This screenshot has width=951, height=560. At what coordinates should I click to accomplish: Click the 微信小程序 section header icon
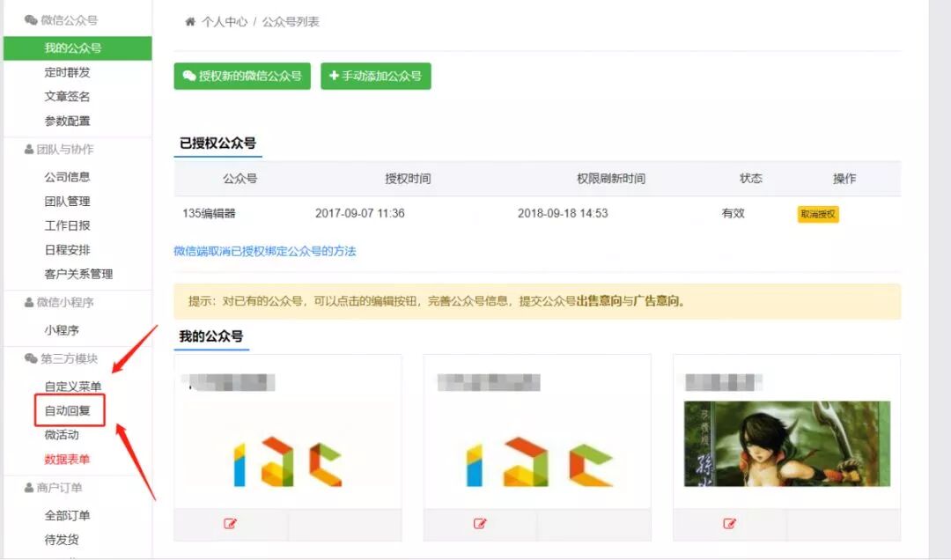(x=29, y=302)
